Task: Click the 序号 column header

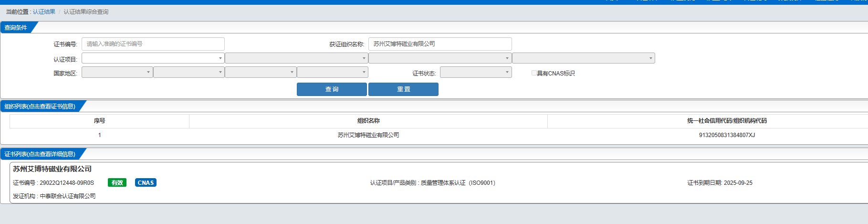Action: click(99, 121)
